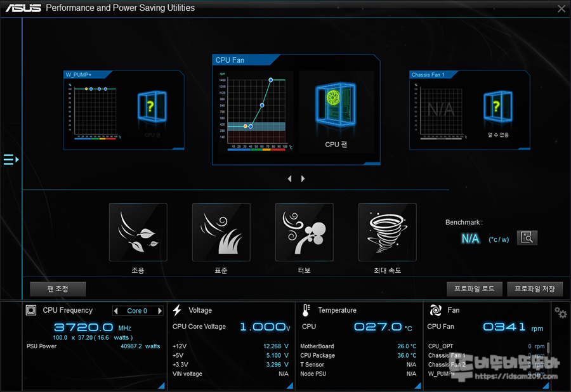Switch to next core using right arrow
571x392 pixels.
[159, 311]
